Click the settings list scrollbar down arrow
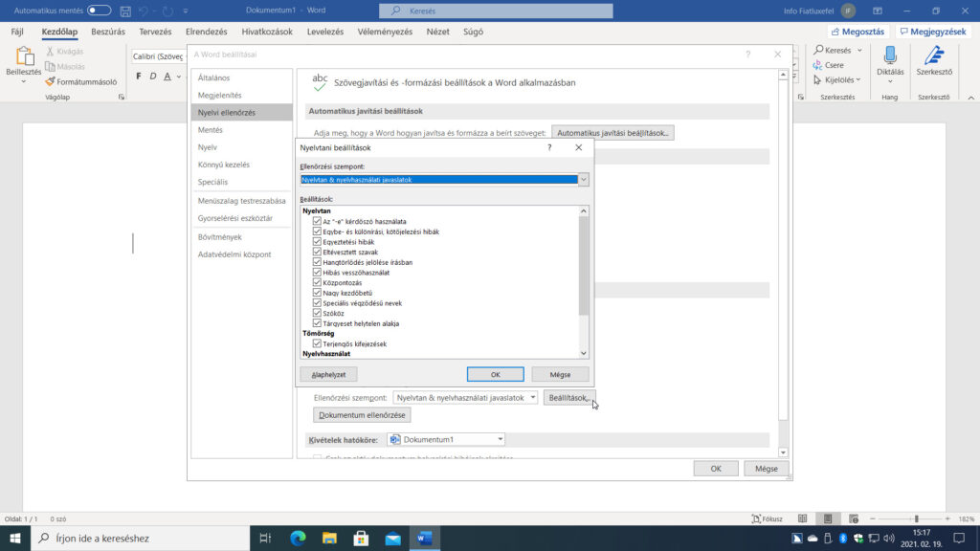The image size is (980, 551). (x=583, y=353)
